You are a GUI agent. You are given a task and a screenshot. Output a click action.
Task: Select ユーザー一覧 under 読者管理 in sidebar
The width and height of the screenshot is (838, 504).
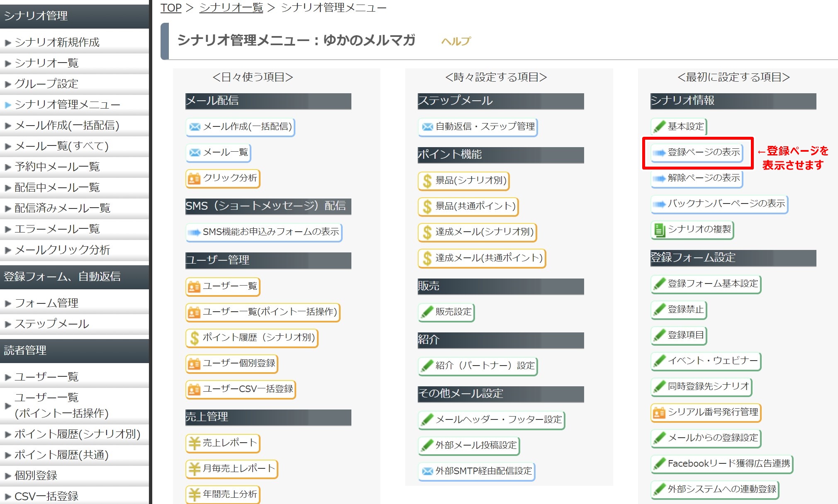[74, 377]
